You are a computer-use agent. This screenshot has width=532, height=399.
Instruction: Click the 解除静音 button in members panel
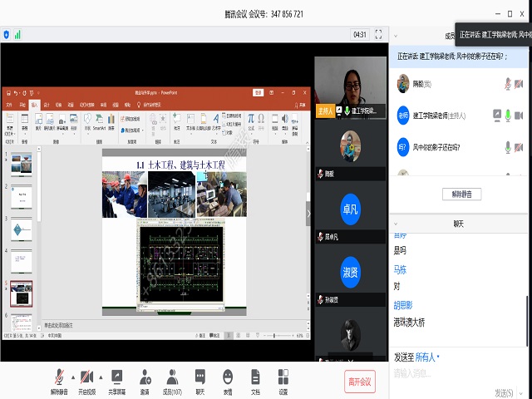[x=461, y=194]
